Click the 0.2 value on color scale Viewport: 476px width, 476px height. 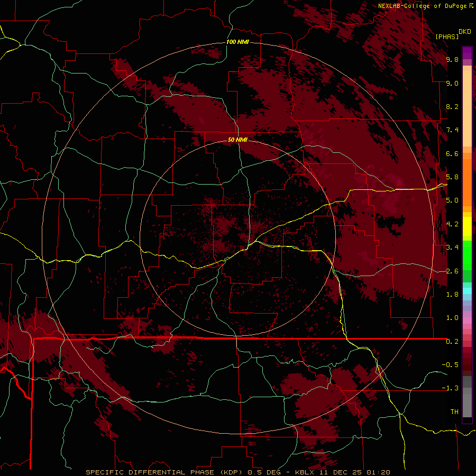tap(452, 342)
